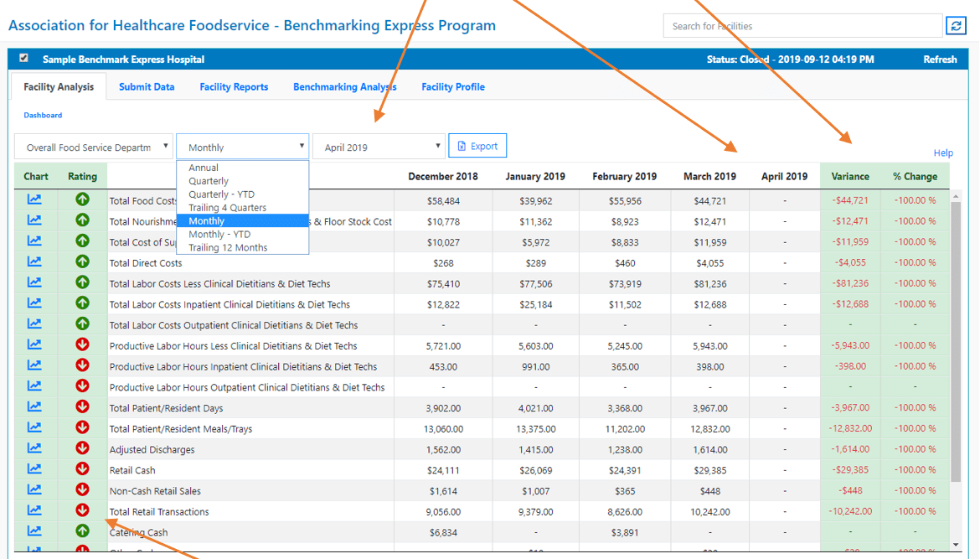
Task: Expand the April 2019 date dropdown
Action: pos(379,147)
